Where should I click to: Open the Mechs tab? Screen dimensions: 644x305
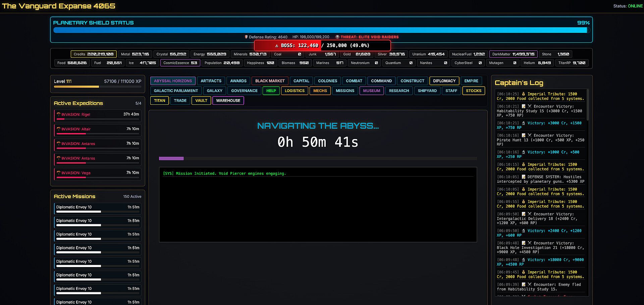point(320,91)
